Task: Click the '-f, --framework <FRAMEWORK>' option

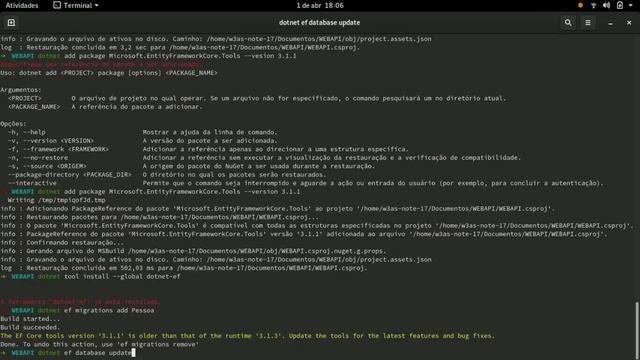Action: [x=208, y=149]
